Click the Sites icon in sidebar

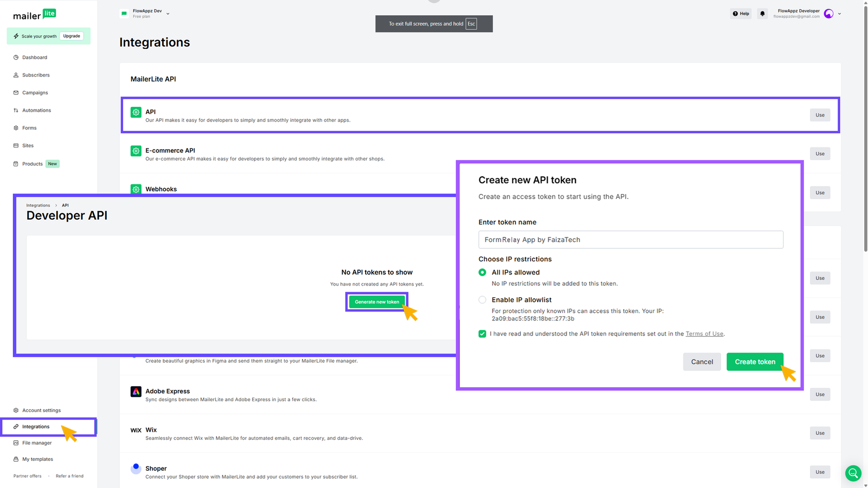click(16, 145)
